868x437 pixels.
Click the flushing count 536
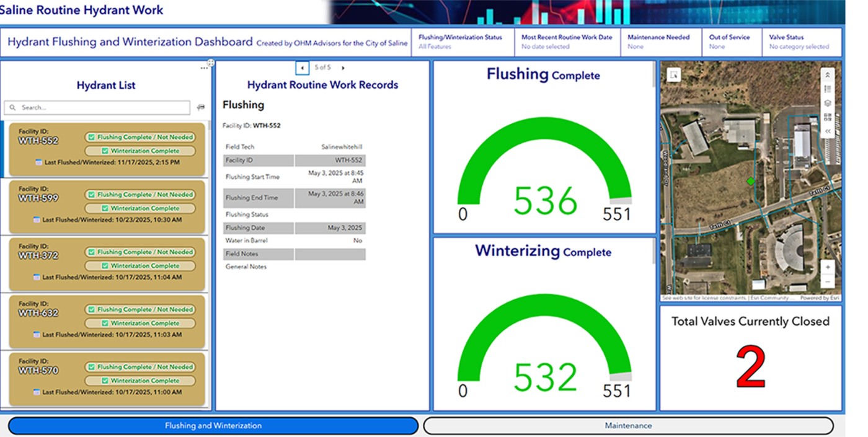546,201
